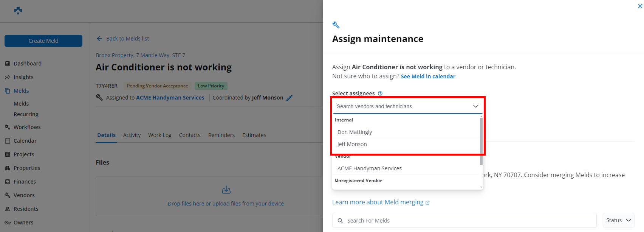
Task: Open the Status filter dropdown
Action: (618, 220)
